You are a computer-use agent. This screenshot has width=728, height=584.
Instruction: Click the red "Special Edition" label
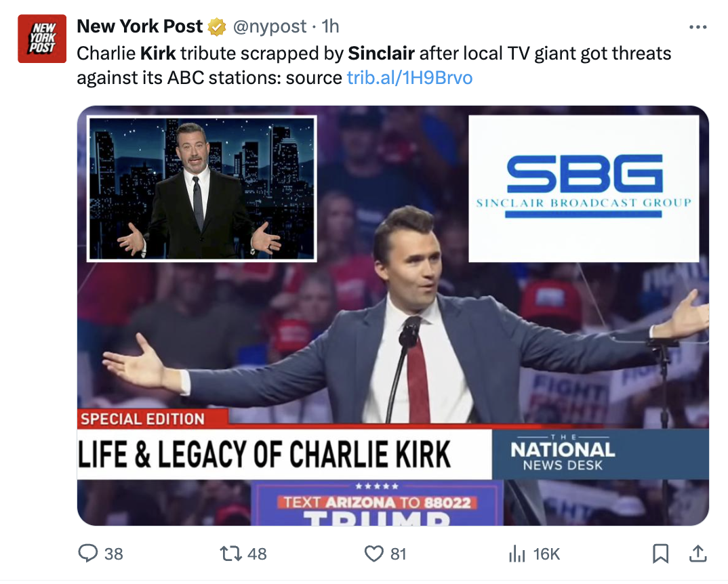(x=143, y=419)
